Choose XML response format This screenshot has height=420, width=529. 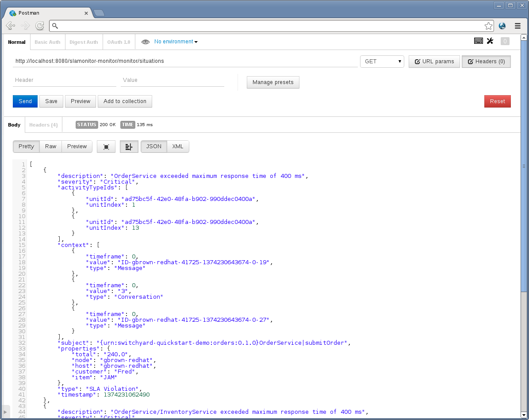[x=178, y=146]
